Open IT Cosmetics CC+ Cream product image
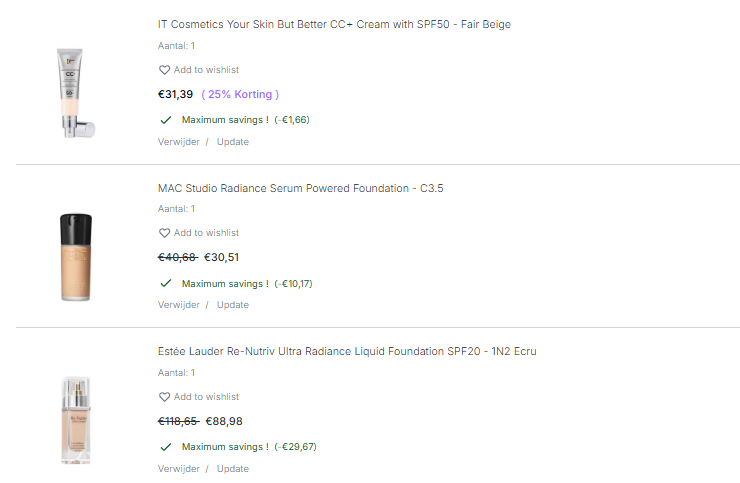 point(76,92)
